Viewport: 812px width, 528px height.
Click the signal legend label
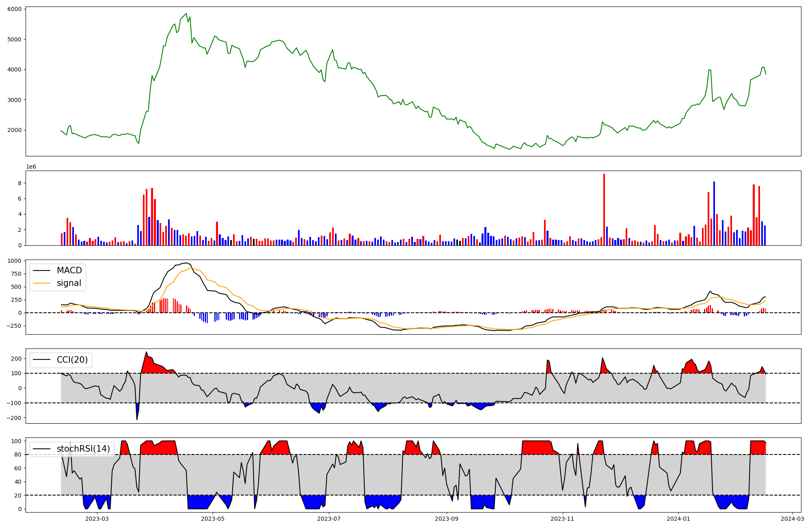[69, 283]
